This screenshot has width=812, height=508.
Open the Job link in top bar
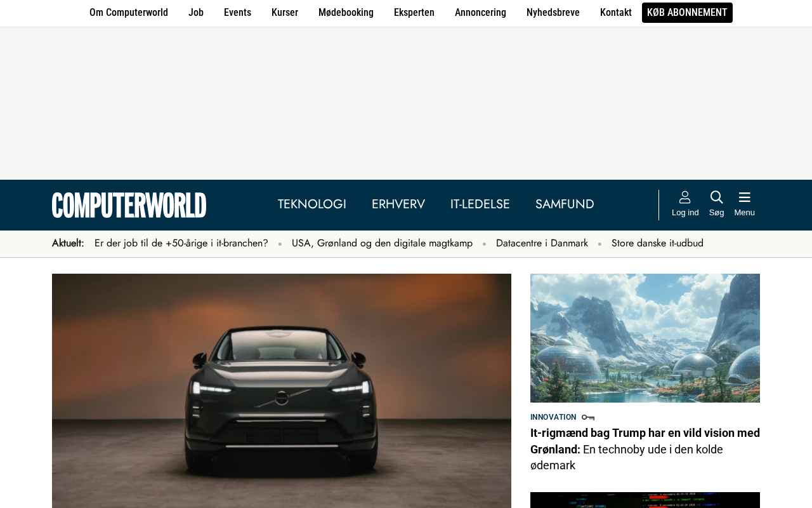point(196,13)
